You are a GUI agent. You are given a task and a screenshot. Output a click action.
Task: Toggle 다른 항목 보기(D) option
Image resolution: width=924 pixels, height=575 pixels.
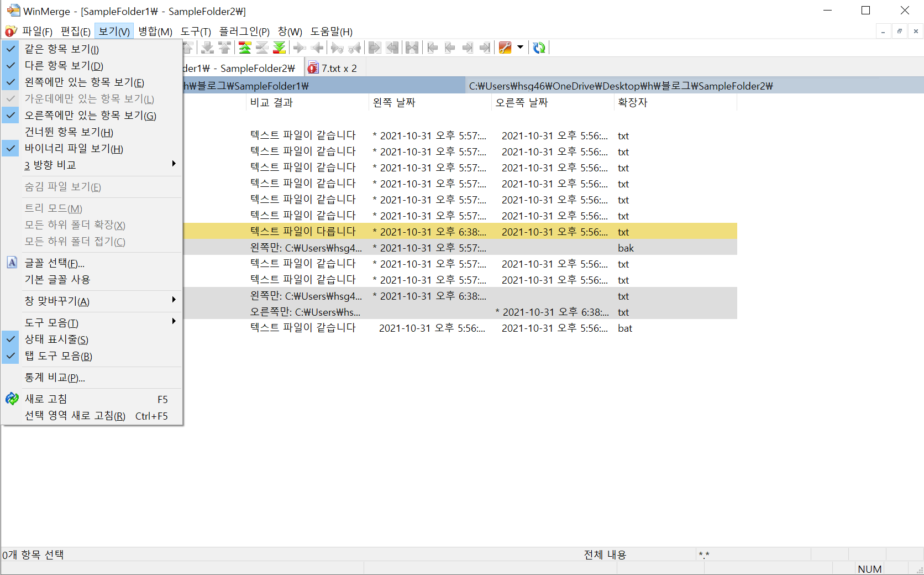92,66
